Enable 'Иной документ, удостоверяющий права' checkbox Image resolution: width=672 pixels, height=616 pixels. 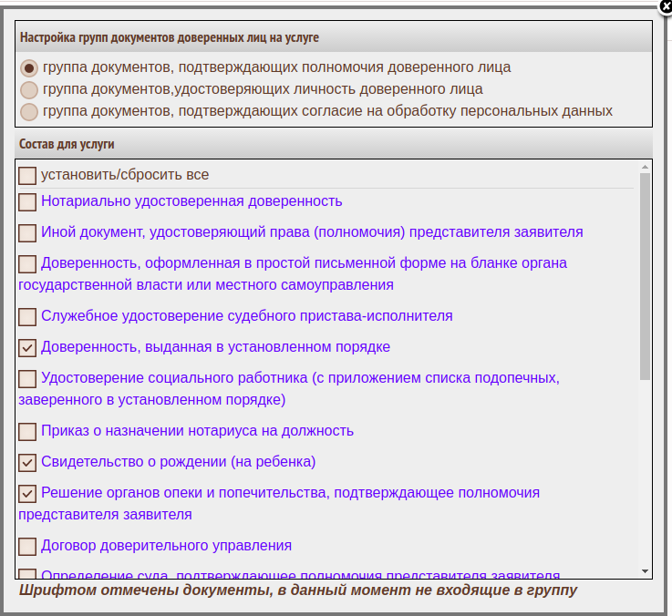(x=27, y=232)
